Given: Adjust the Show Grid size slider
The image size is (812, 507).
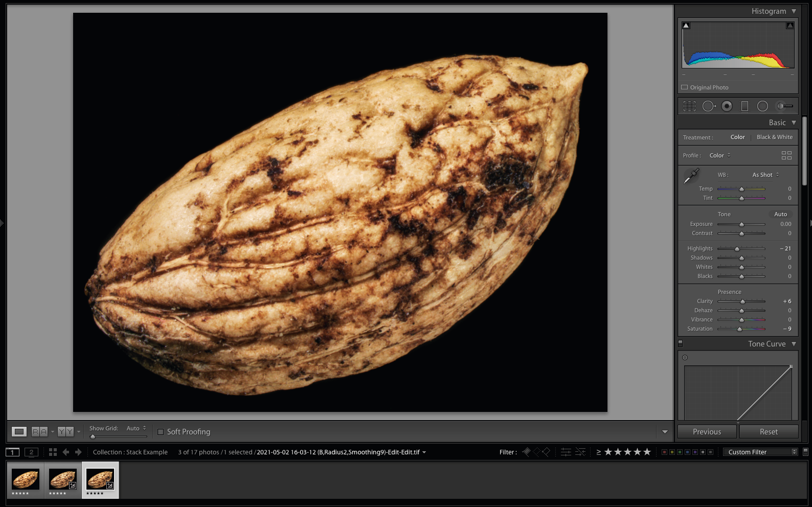Looking at the screenshot, I should tap(93, 436).
